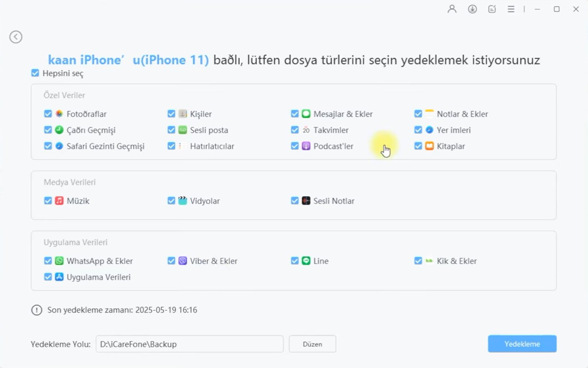Open the hamburger menu icon
Screen dimensions: 588x368
pyautogui.click(x=511, y=9)
